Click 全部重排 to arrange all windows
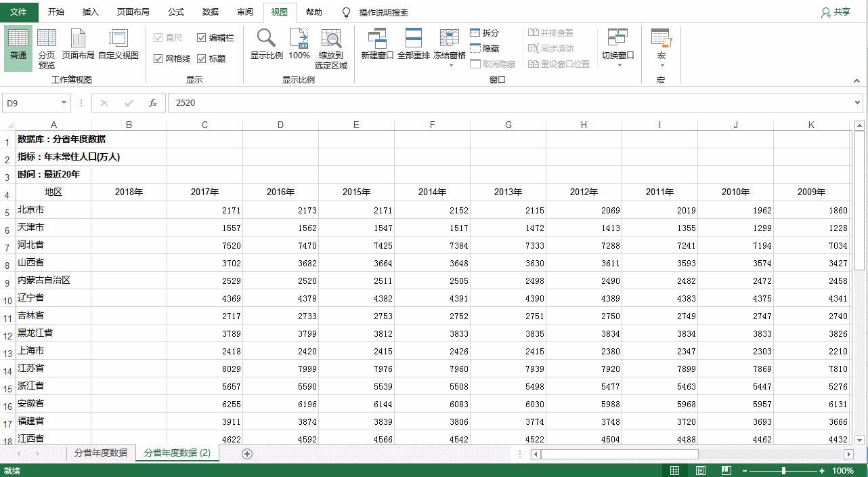The height and width of the screenshot is (477, 868). [413, 46]
